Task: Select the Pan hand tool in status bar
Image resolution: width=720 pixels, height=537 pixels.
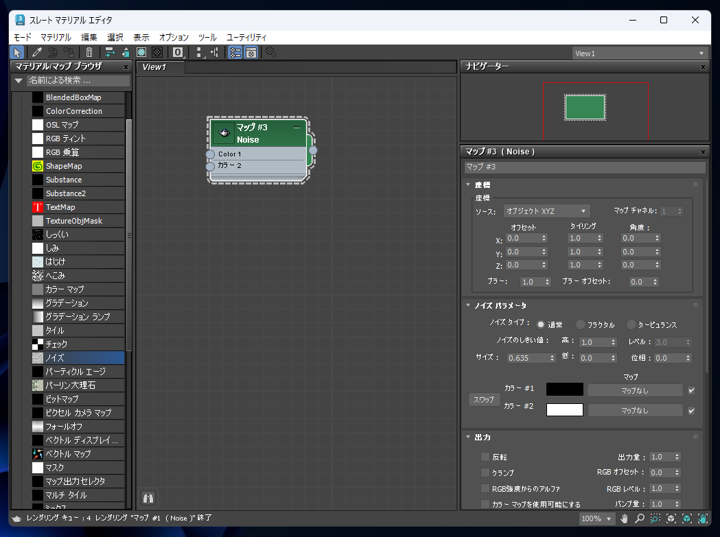Action: click(x=624, y=519)
